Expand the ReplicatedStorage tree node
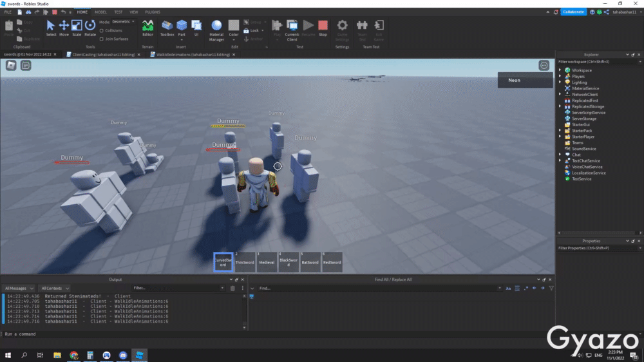This screenshot has height=362, width=644. (560, 106)
